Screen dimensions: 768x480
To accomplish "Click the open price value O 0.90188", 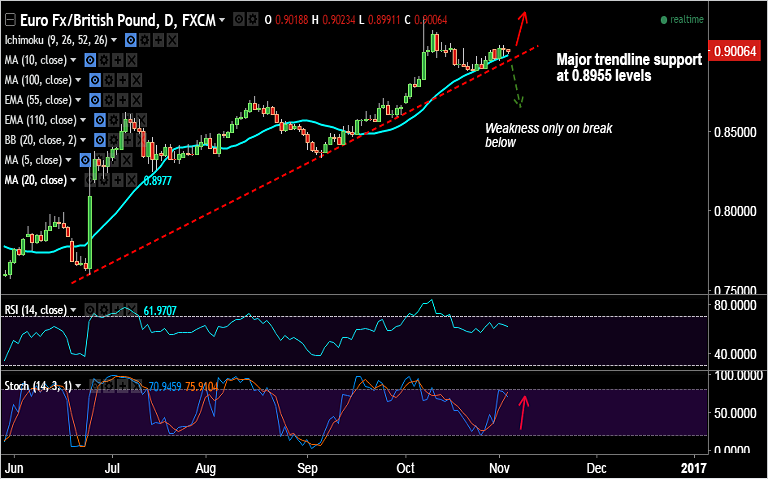I will point(288,20).
